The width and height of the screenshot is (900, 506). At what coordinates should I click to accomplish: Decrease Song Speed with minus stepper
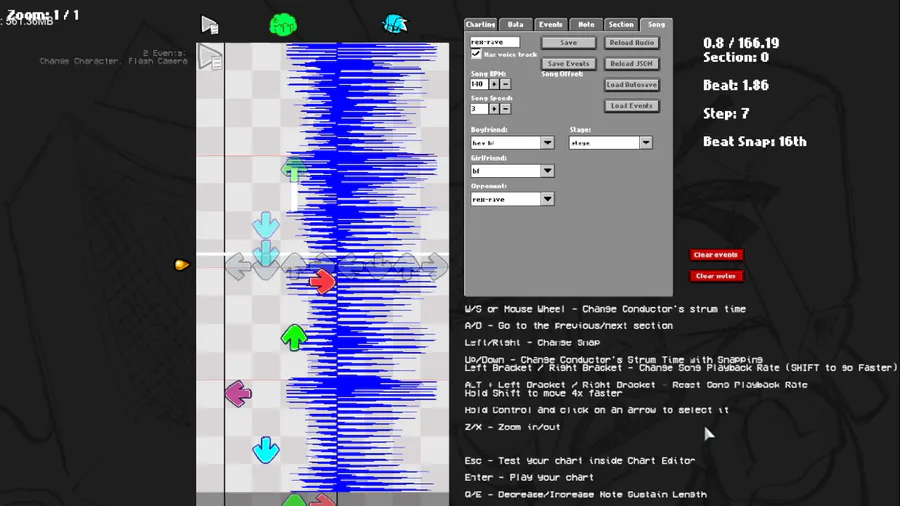click(x=505, y=108)
